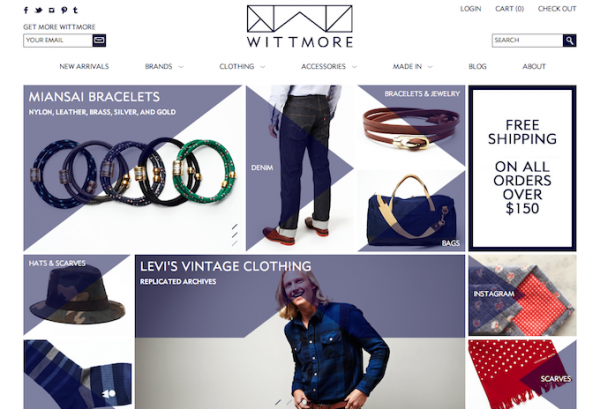Open the Twitter bird icon
The height and width of the screenshot is (409, 600).
tap(39, 10)
